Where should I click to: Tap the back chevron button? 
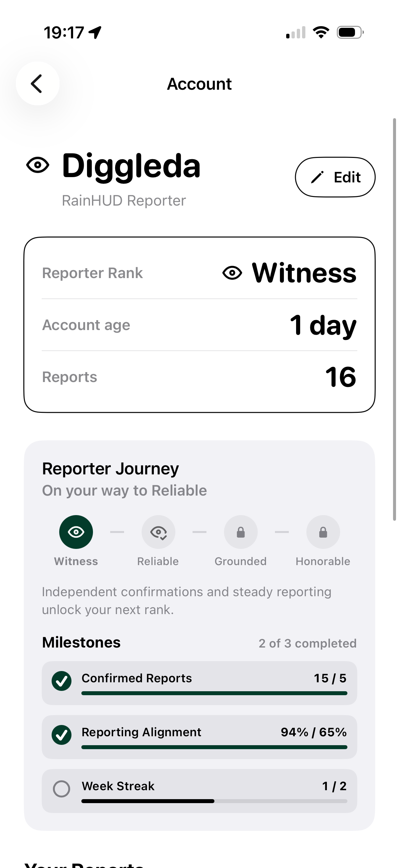[x=37, y=83]
